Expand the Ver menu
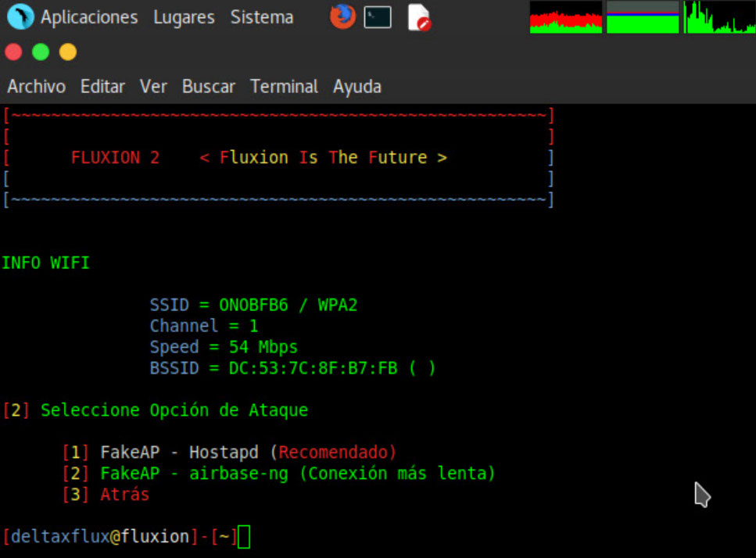Viewport: 756px width, 558px height. click(153, 87)
